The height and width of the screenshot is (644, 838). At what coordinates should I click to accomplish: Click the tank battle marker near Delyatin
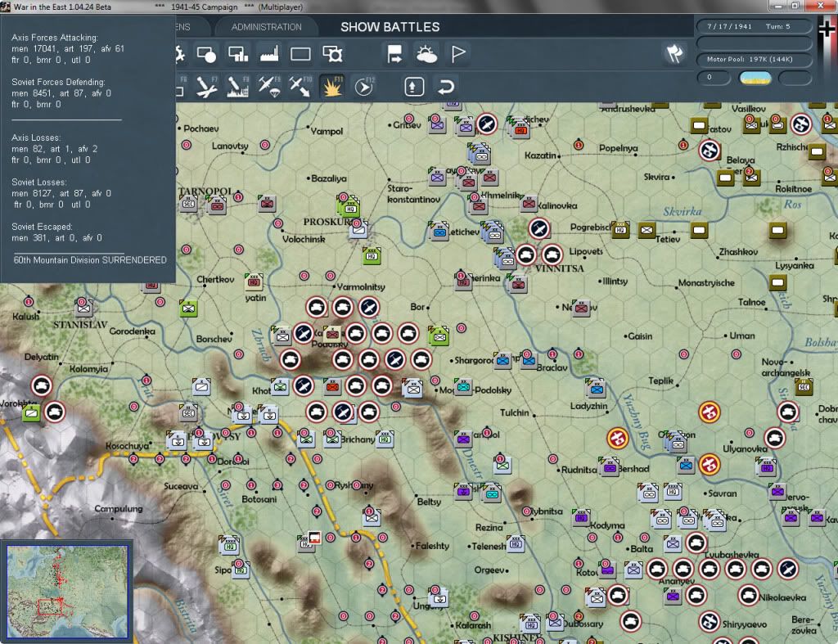click(42, 385)
